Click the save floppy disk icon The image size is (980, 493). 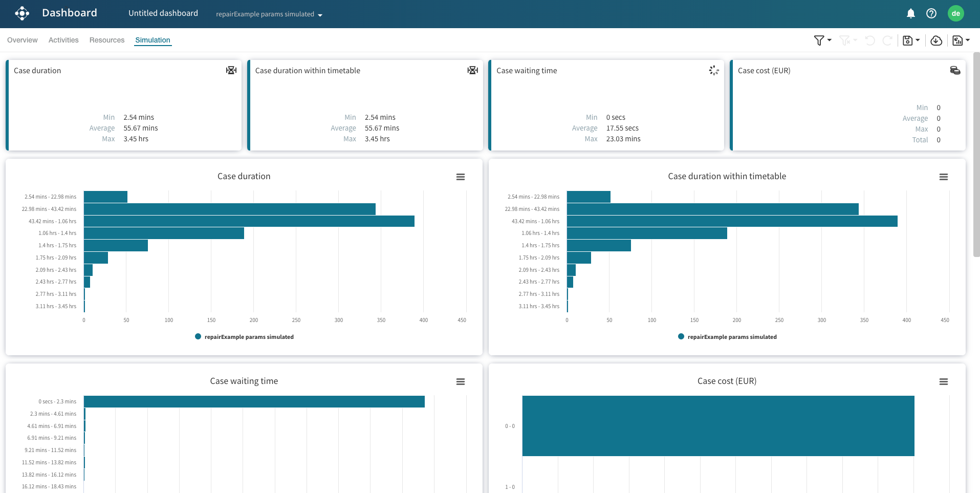(908, 40)
